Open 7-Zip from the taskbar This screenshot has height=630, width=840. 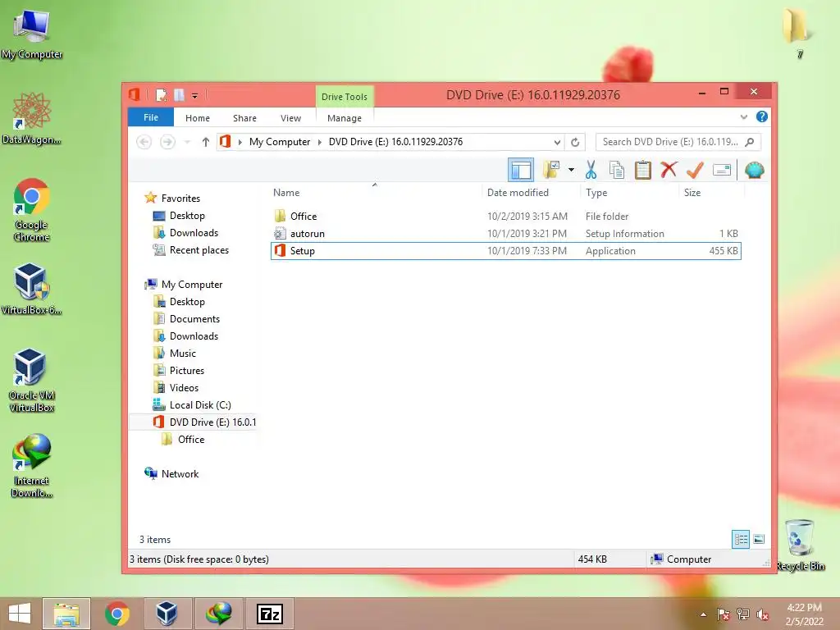tap(269, 614)
